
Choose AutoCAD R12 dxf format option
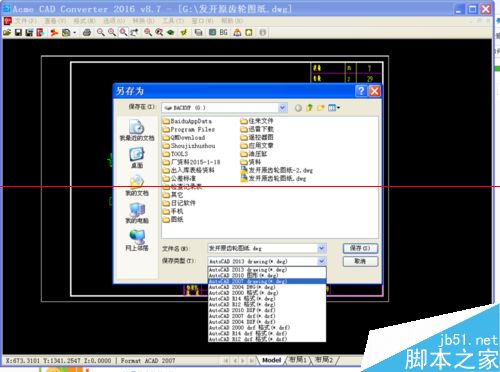pos(267,339)
